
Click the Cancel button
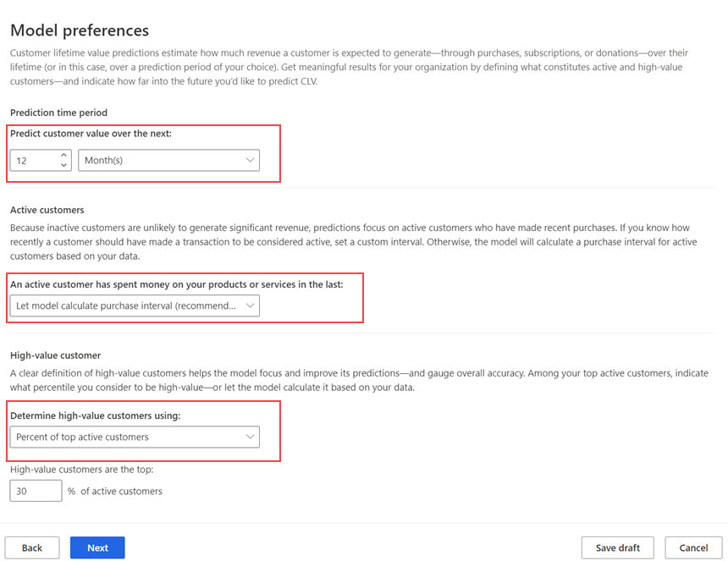(x=693, y=547)
